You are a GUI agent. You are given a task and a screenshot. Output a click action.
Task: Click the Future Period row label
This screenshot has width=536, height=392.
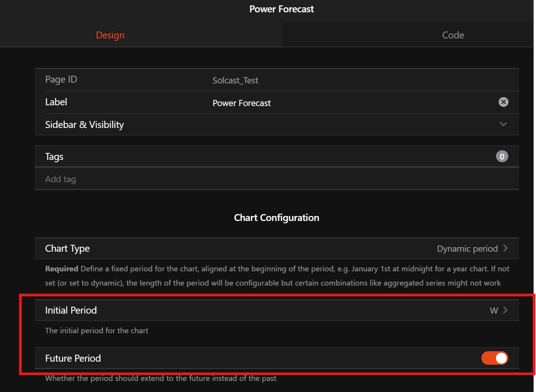(x=73, y=359)
